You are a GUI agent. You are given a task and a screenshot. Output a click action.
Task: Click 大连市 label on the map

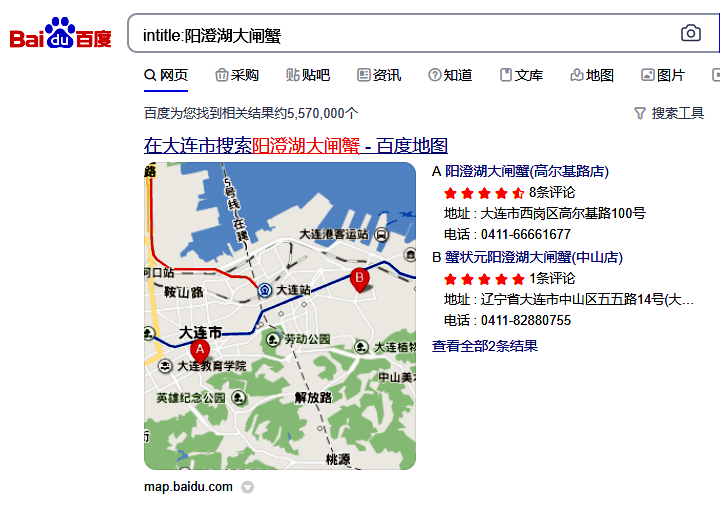[200, 332]
